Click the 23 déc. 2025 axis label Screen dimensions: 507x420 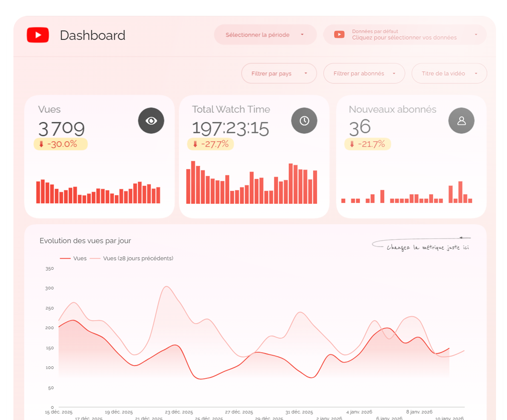[x=179, y=412]
